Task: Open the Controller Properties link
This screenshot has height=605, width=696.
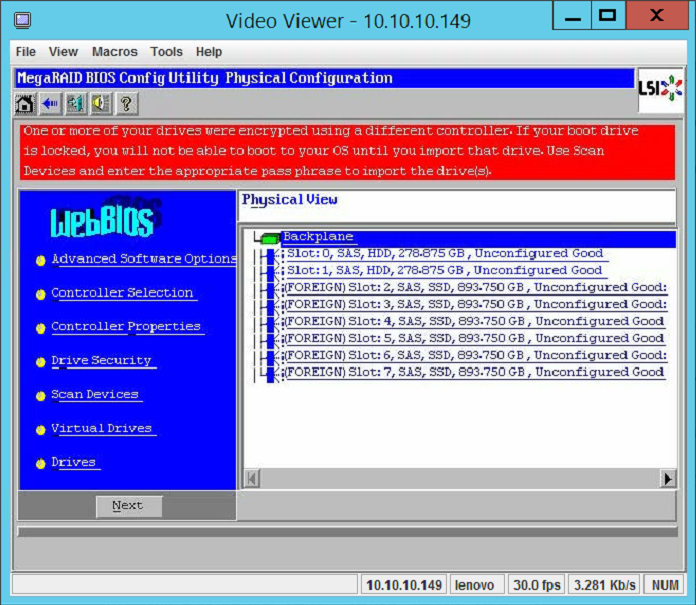Action: coord(126,327)
